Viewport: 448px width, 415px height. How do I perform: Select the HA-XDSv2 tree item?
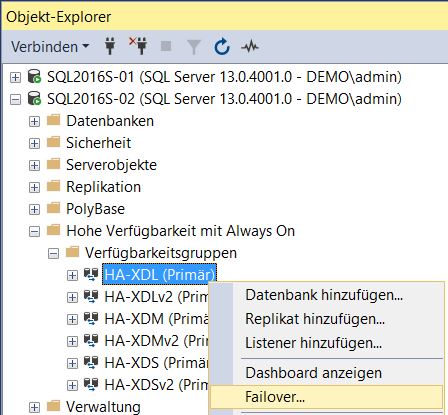156,385
